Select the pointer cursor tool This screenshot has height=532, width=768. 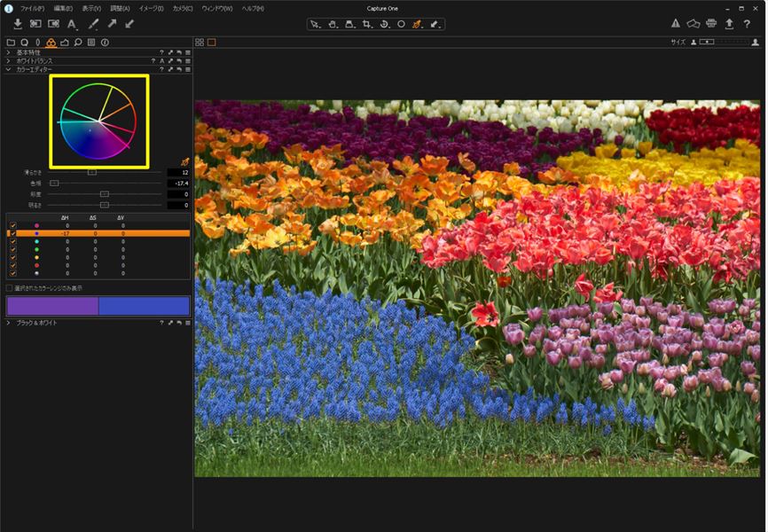click(x=316, y=24)
